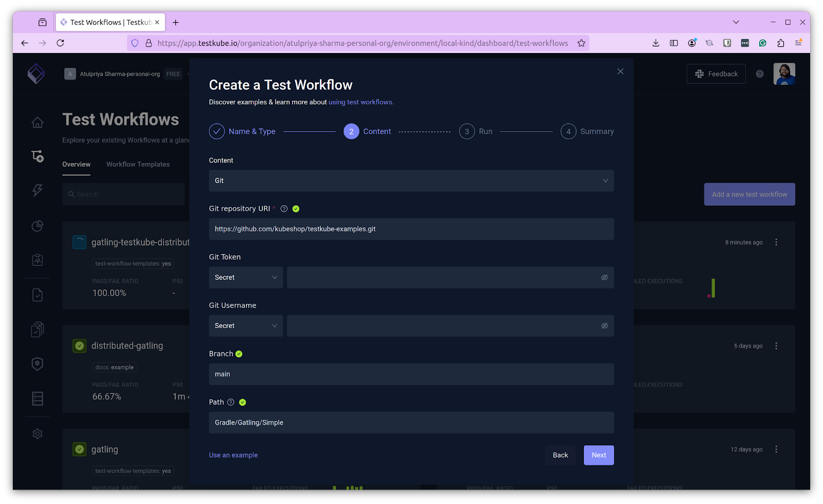Screen dimensions: 823x504
Task: Open options menu for gatling-testkube-distributed workflow
Action: click(x=776, y=242)
